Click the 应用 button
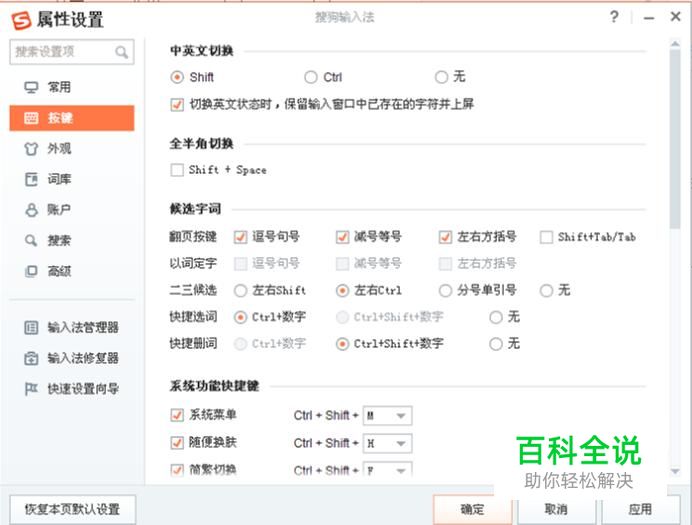Image resolution: width=692 pixels, height=525 pixels. pos(640,510)
